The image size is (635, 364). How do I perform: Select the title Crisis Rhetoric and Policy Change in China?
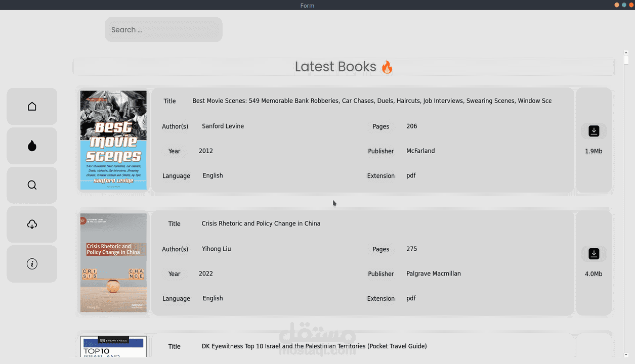261,223
